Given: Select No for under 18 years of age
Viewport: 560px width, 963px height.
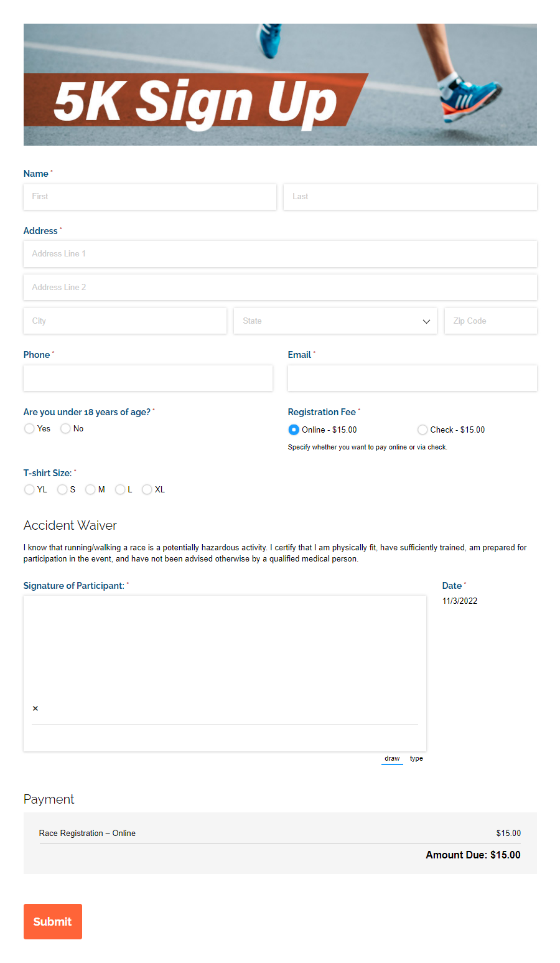Looking at the screenshot, I should [x=65, y=428].
